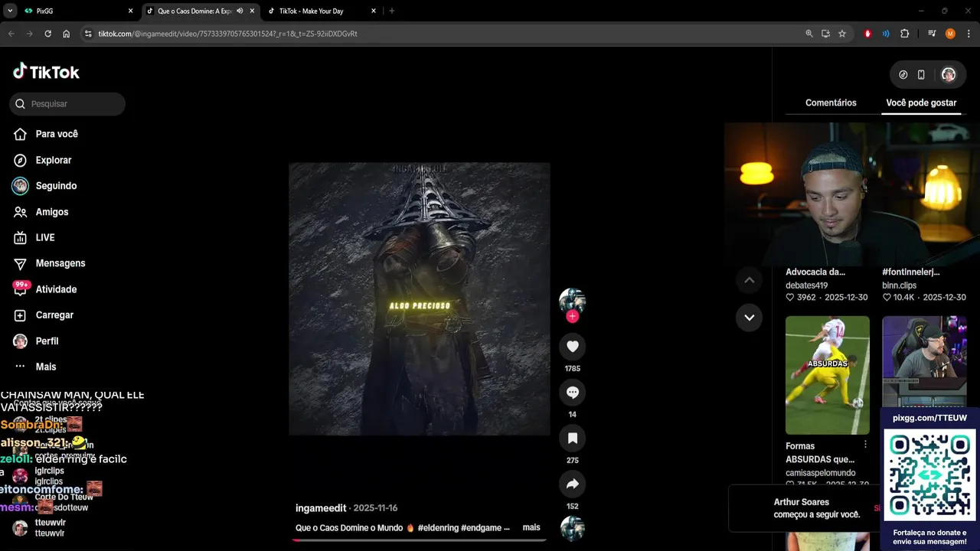980x551 pixels.
Task: Switch to the Comentários tab
Action: [x=831, y=103]
